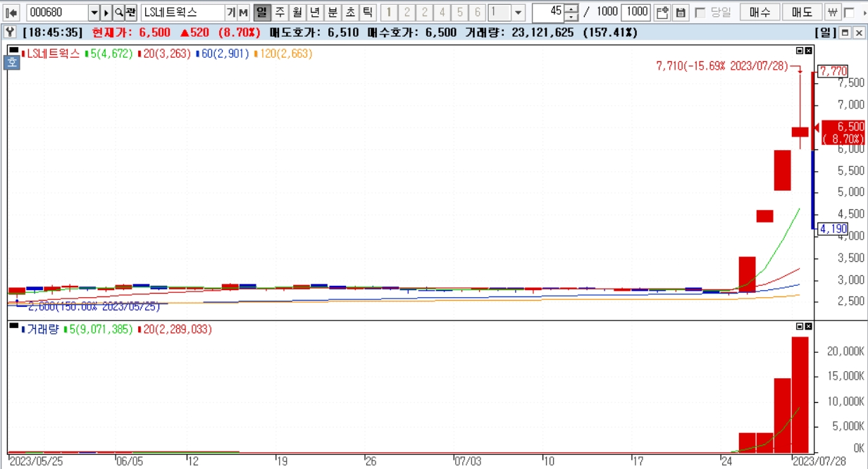This screenshot has height=469, width=868.
Task: Click the M memo icon
Action: 243,12
